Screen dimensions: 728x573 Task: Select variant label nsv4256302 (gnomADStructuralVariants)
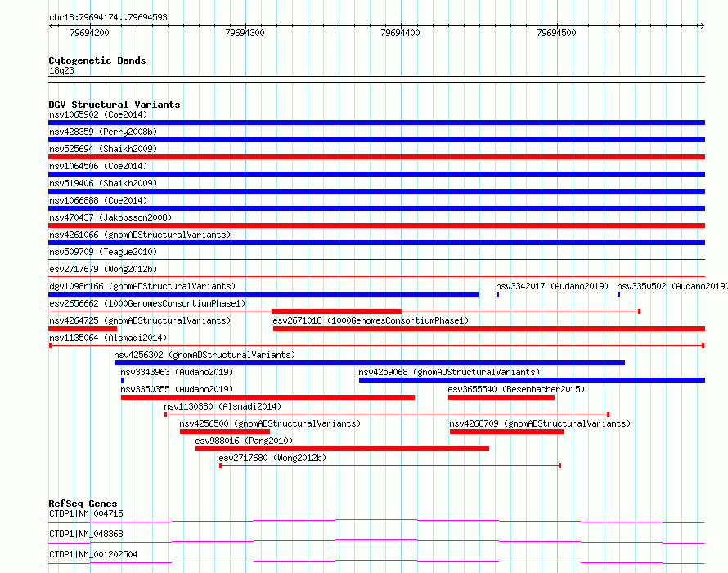(x=204, y=355)
